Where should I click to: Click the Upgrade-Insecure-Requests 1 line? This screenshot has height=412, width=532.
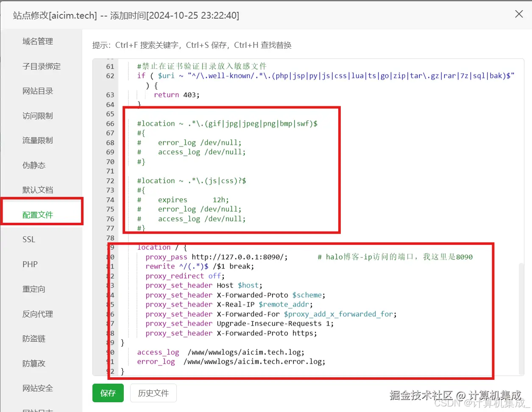tap(240, 324)
